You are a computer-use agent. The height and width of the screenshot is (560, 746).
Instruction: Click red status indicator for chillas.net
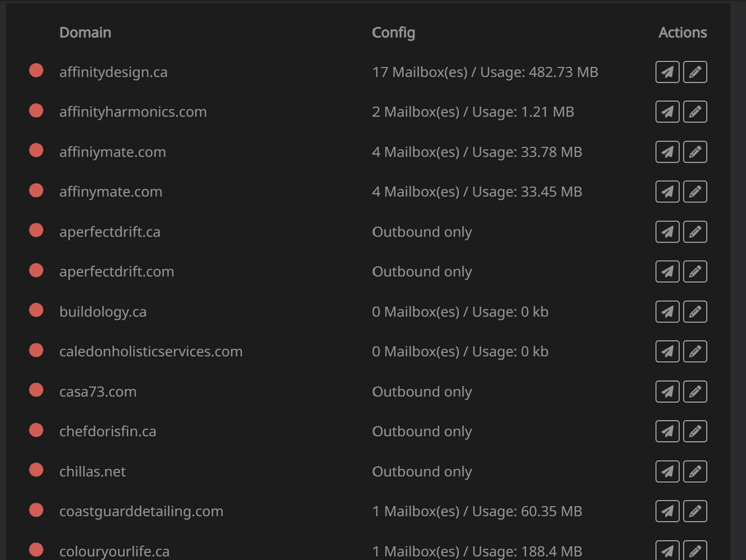pyautogui.click(x=36, y=470)
